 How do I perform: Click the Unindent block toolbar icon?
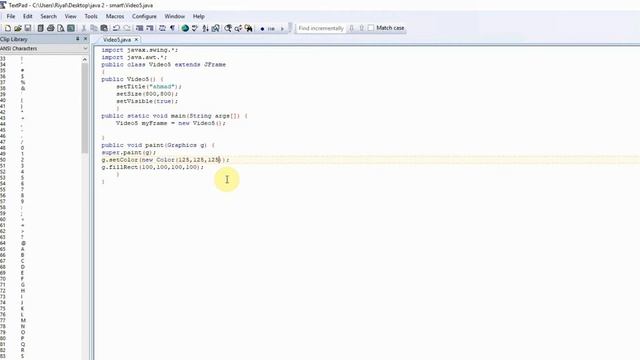(x=149, y=28)
